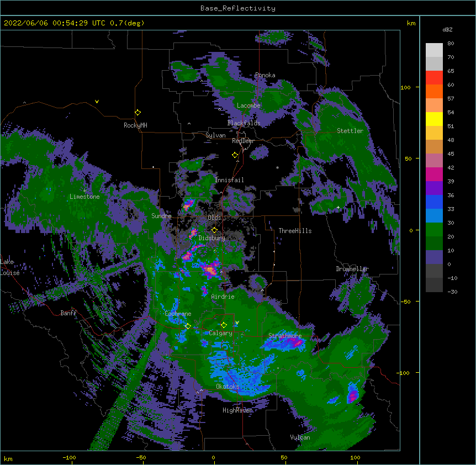Click the Strathmore city label

285,335
